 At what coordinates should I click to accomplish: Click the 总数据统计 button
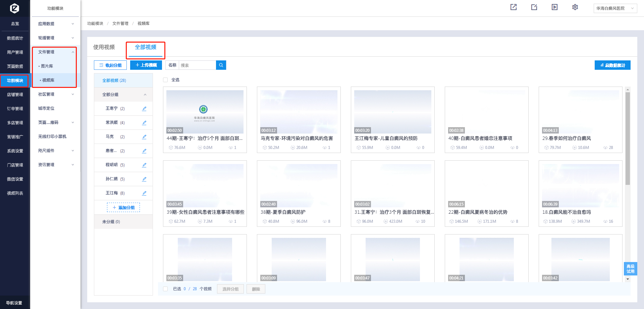tap(612, 65)
